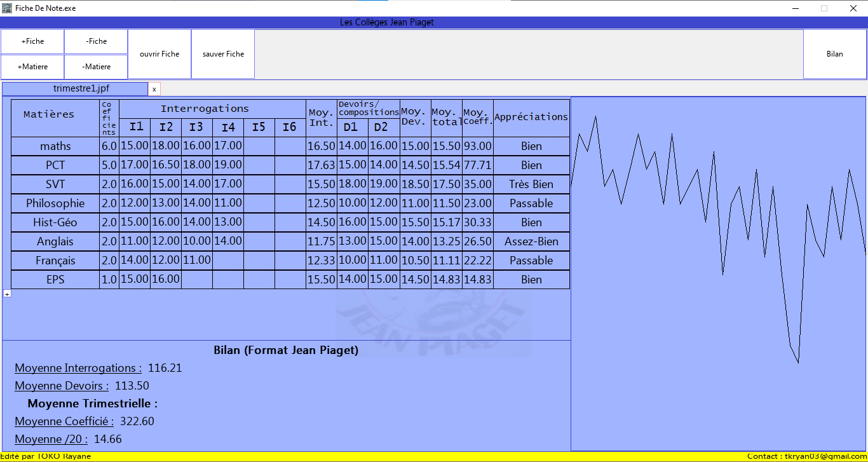868x462 pixels.
Task: Click the Matières column header
Action: (x=55, y=118)
